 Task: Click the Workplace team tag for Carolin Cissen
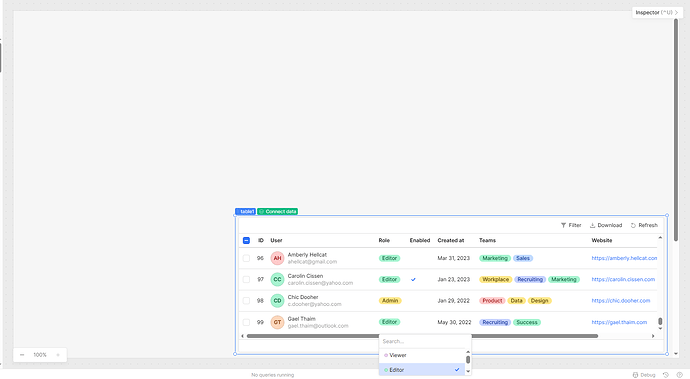pyautogui.click(x=495, y=280)
